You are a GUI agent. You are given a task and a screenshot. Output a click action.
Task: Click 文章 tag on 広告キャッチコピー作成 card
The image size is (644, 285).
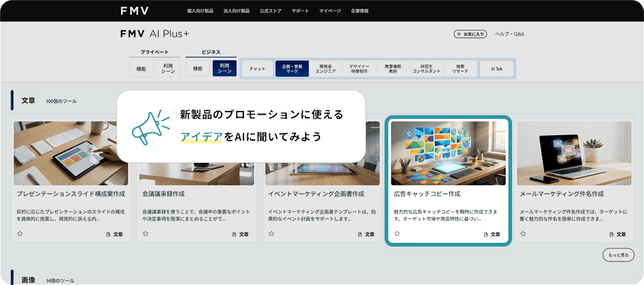pyautogui.click(x=492, y=234)
